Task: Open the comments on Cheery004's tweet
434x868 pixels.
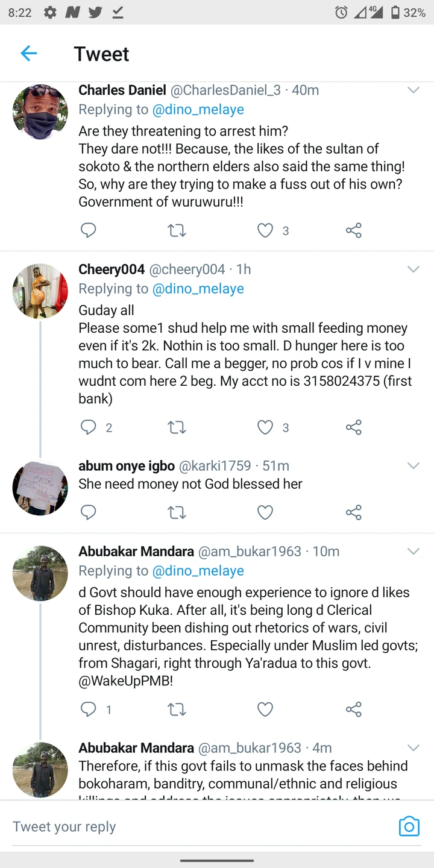Action: coord(89,427)
